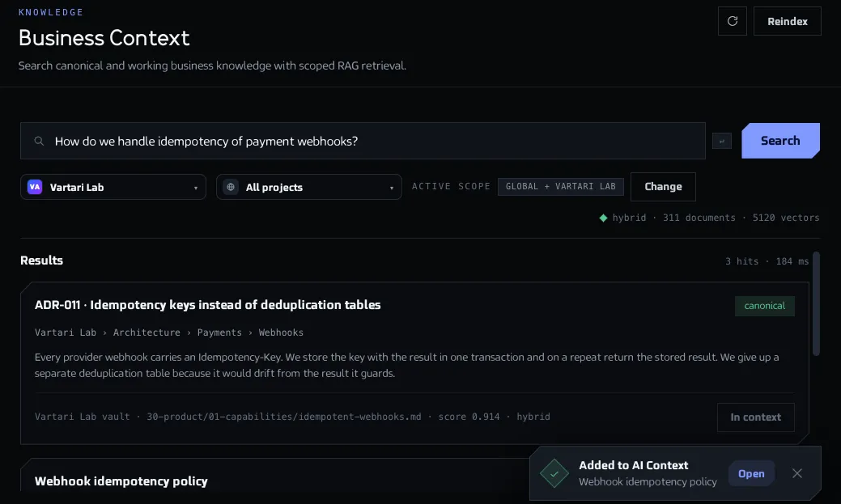Screen dimensions: 841x504
Task: Dismiss the Added to AI Context toast
Action: click(x=797, y=473)
